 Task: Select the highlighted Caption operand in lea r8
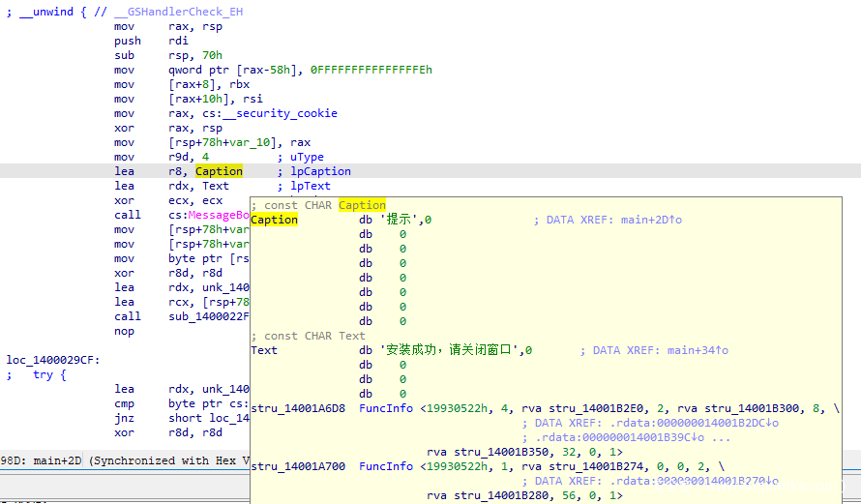[219, 171]
